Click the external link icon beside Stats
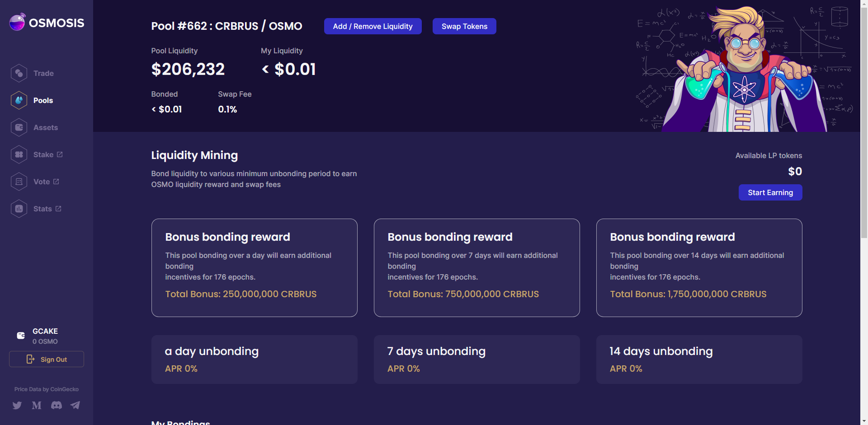The width and height of the screenshot is (868, 425). click(x=58, y=209)
